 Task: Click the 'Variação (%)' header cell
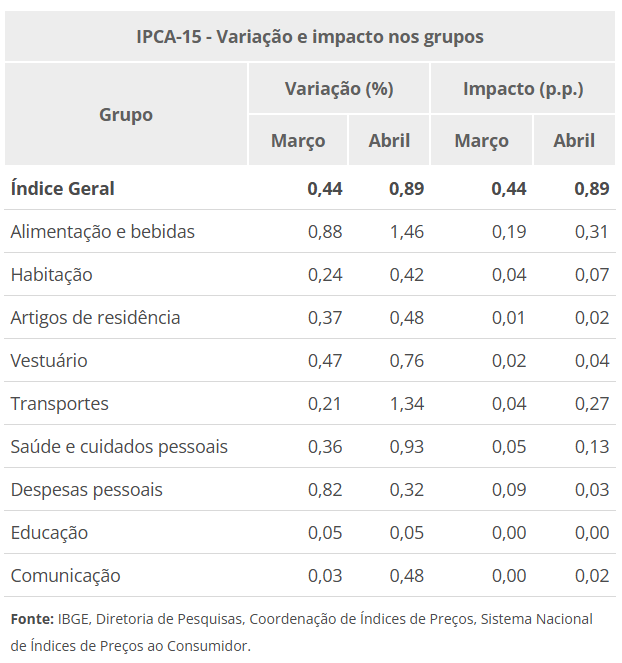tap(339, 89)
